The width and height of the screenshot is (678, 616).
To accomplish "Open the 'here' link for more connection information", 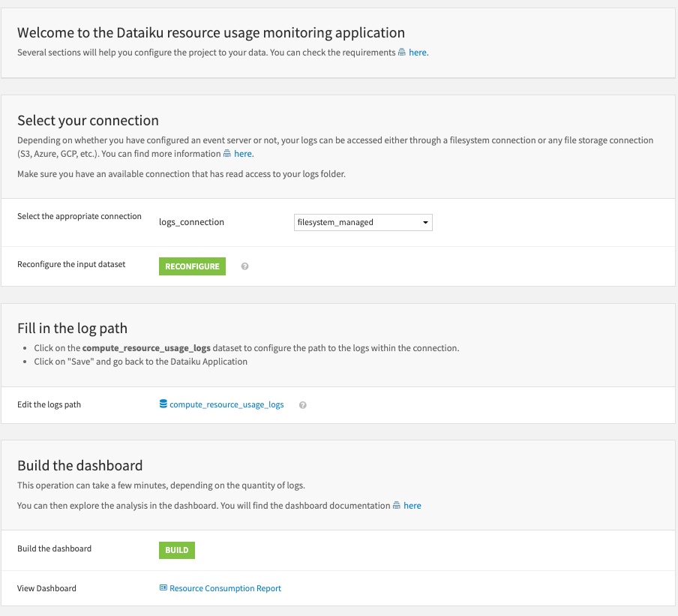I will tap(242, 154).
